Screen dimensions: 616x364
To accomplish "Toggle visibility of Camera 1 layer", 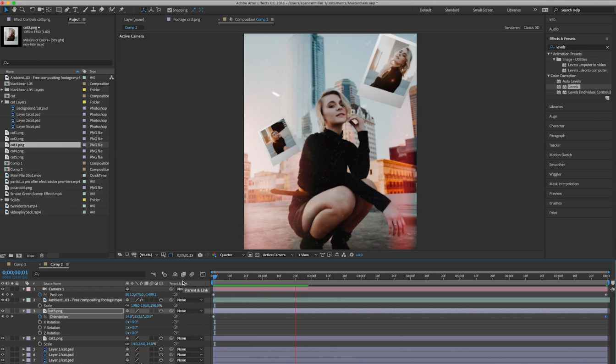I will coord(3,289).
